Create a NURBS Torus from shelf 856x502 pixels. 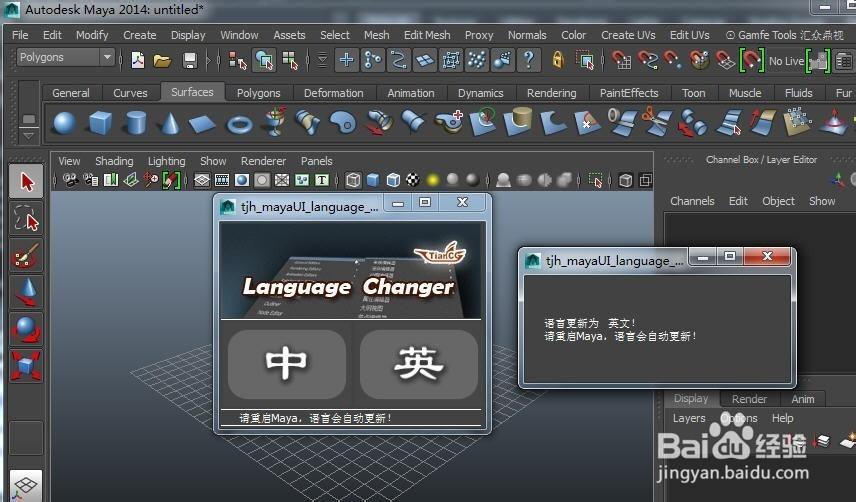tap(239, 124)
